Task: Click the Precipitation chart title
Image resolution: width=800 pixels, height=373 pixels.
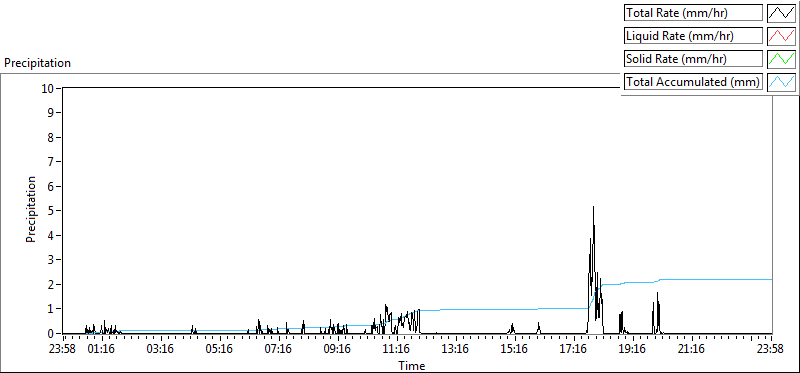Action: tap(37, 63)
